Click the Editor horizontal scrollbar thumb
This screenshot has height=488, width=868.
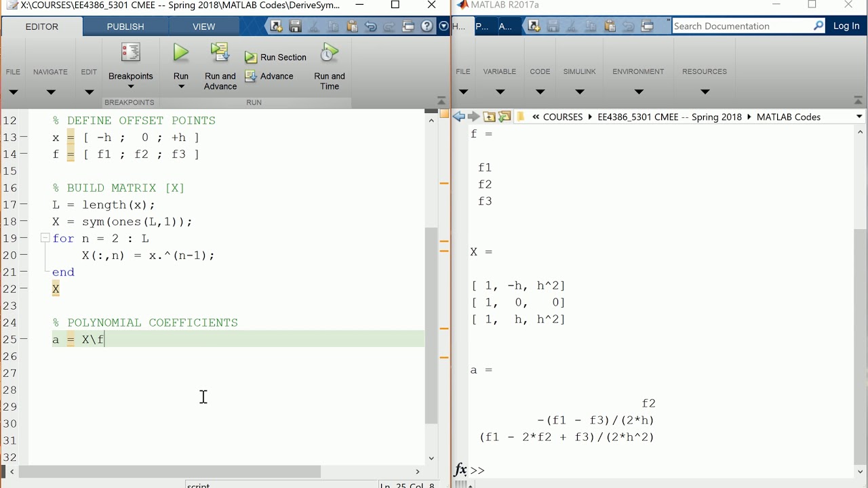[170, 472]
